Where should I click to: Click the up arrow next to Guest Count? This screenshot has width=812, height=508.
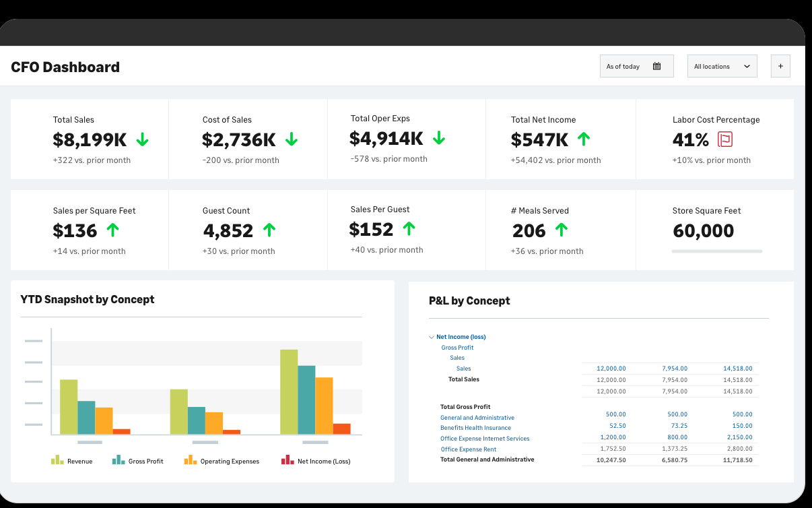tap(269, 230)
